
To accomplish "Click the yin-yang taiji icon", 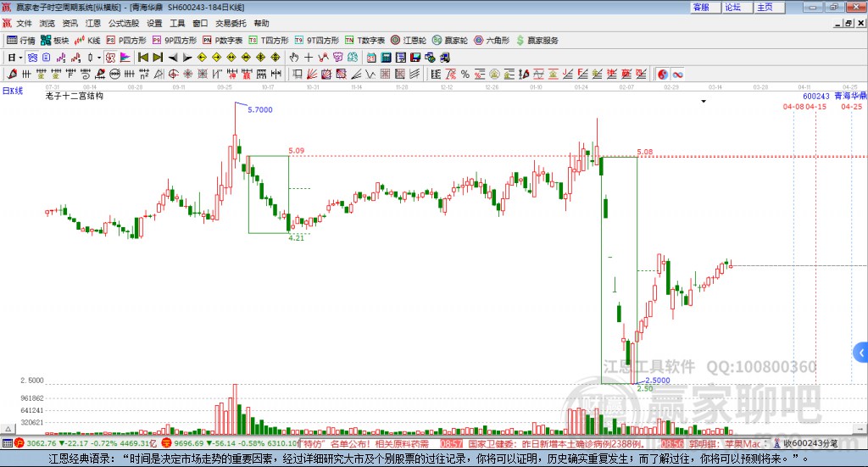I will pyautogui.click(x=663, y=74).
